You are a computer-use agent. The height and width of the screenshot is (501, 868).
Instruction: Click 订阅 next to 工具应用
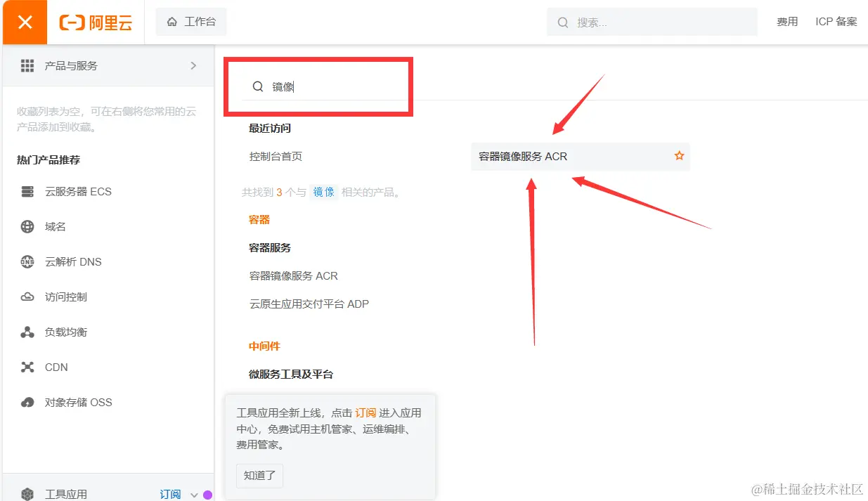(170, 494)
